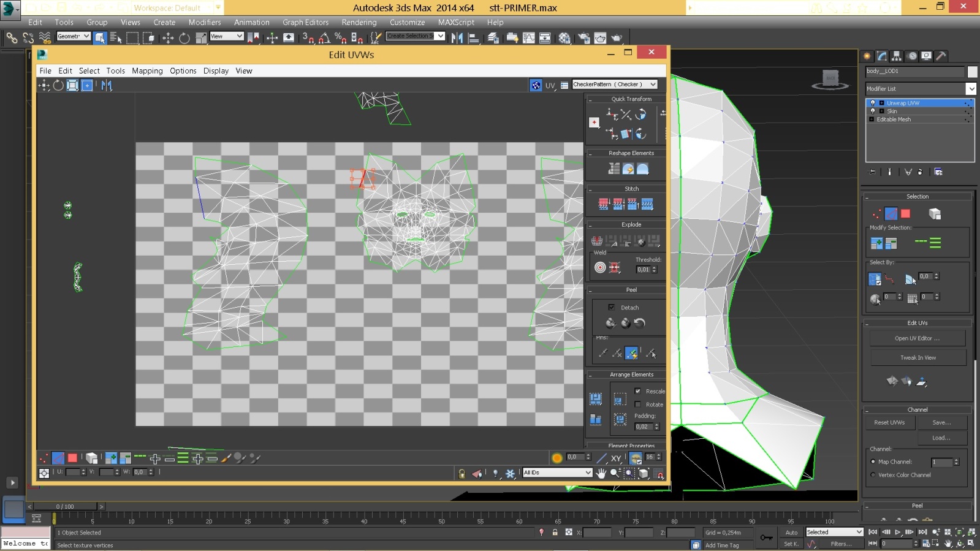Click the first Stitch to Target icon

click(604, 204)
